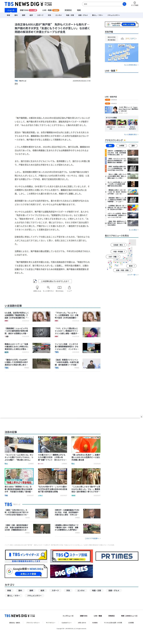The image size is (143, 644).
Task: Open the お問い合わせ footer link
Action: click(82, 623)
